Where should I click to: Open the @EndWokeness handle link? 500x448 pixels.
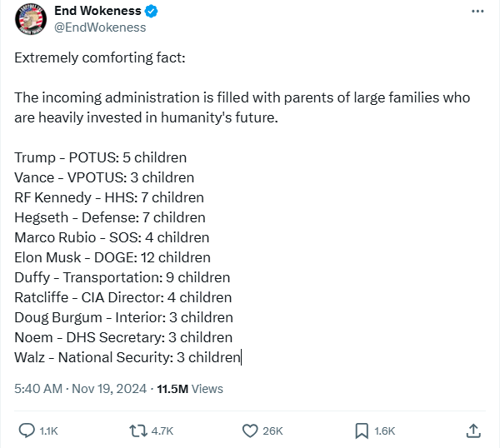click(x=100, y=27)
